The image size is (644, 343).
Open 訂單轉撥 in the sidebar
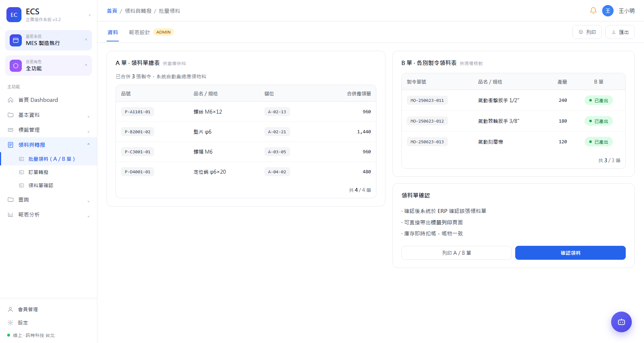(x=49, y=172)
